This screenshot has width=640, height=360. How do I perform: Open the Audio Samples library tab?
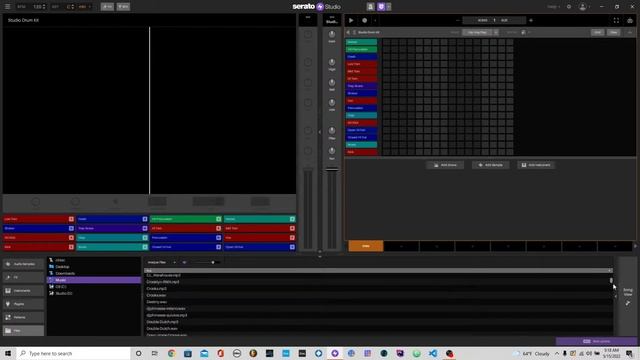[x=23, y=264]
